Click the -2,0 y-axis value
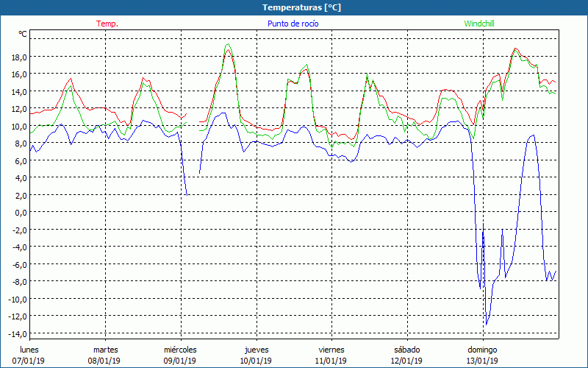Image resolution: width=588 pixels, height=368 pixels. click(x=20, y=230)
